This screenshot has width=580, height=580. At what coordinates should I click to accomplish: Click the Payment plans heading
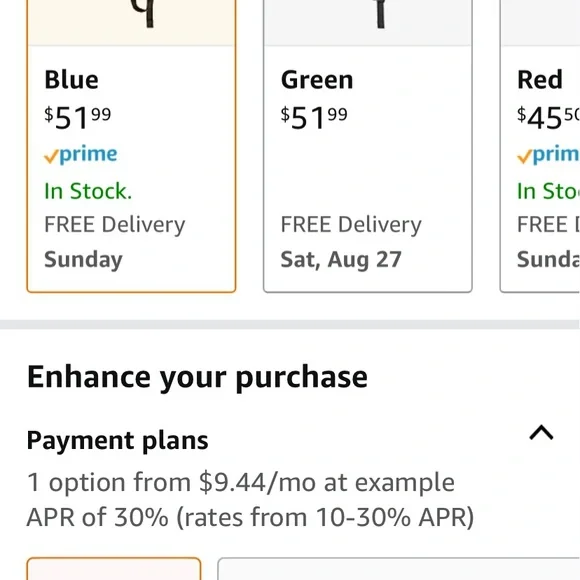117,440
